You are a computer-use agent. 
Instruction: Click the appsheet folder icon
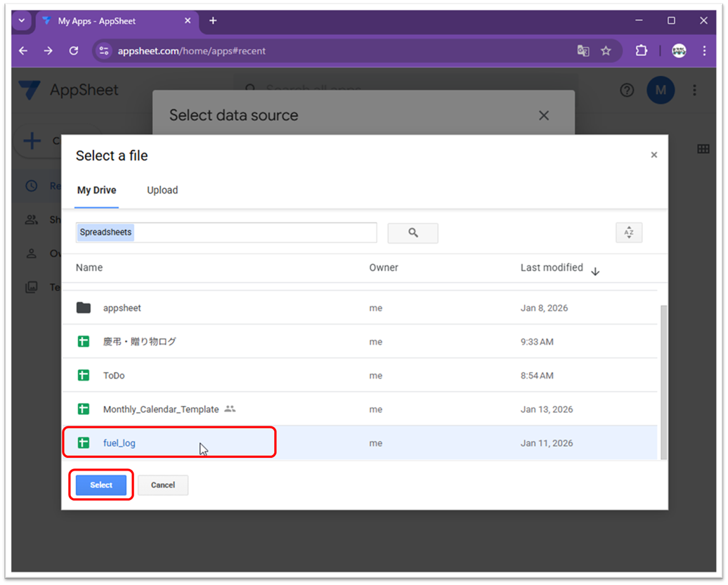[84, 308]
